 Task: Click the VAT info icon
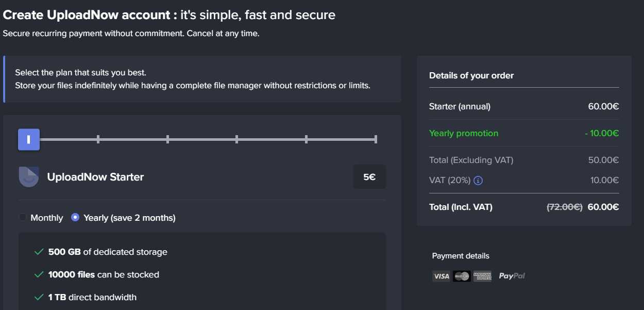click(x=478, y=181)
